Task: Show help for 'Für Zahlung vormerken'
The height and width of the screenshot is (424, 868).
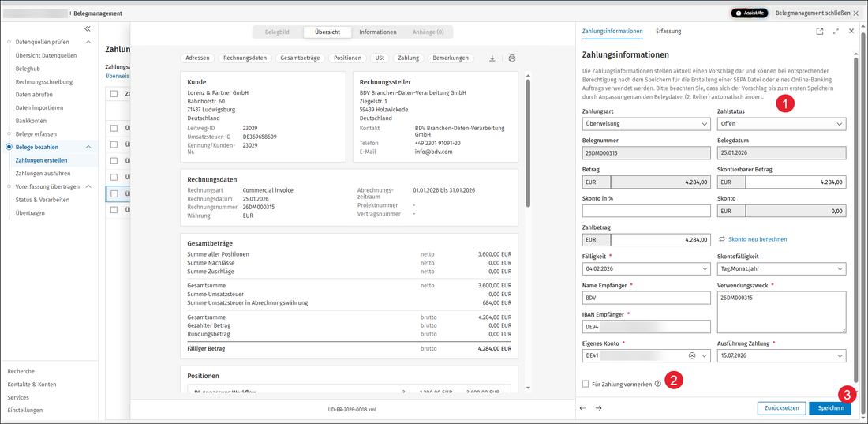Action: pyautogui.click(x=657, y=384)
